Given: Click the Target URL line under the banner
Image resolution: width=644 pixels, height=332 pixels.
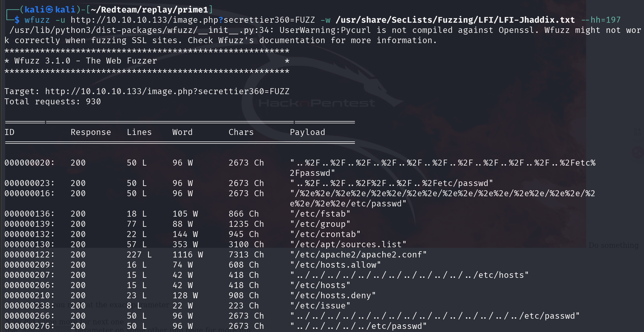Looking at the screenshot, I should coord(147,91).
